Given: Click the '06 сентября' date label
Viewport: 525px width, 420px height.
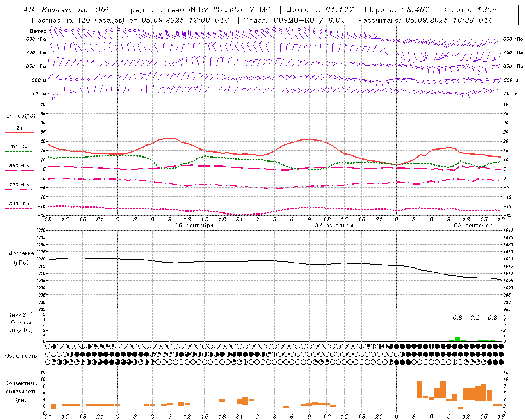Looking at the screenshot, I should point(194,225).
